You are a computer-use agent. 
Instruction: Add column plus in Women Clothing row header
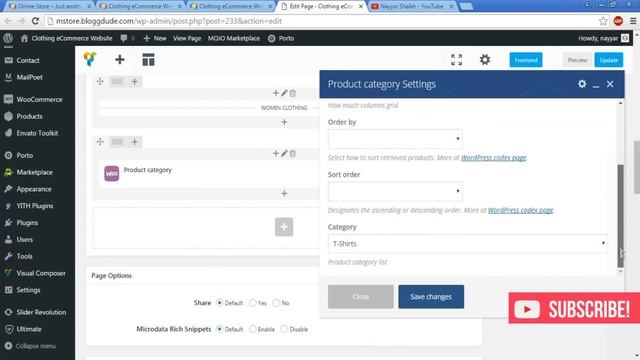[x=134, y=81]
